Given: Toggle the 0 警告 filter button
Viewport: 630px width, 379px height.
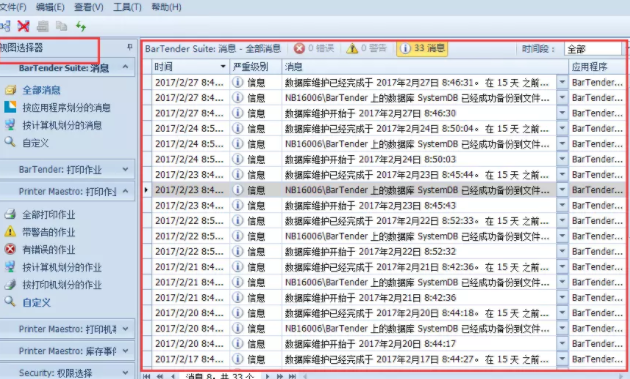Looking at the screenshot, I should pyautogui.click(x=366, y=48).
